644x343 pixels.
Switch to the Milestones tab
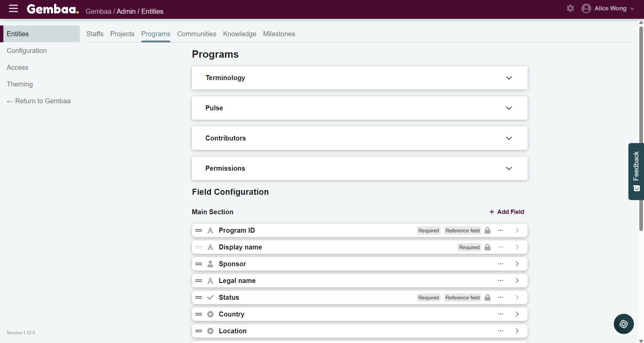(x=279, y=34)
